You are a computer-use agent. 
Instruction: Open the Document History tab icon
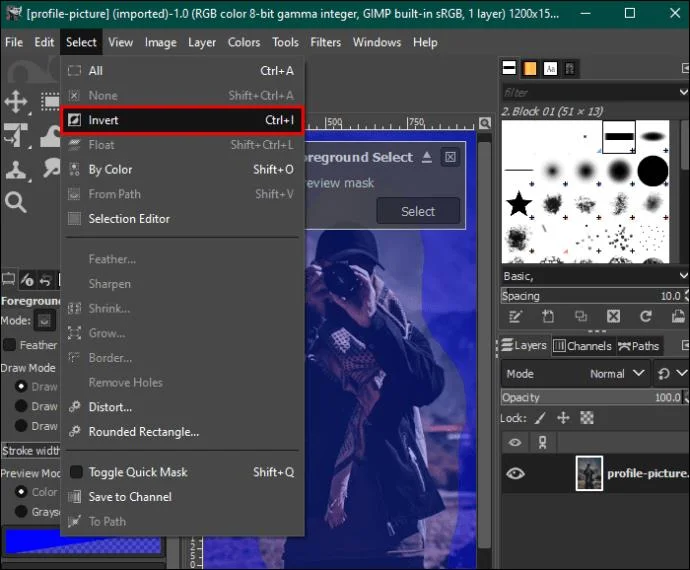point(570,69)
